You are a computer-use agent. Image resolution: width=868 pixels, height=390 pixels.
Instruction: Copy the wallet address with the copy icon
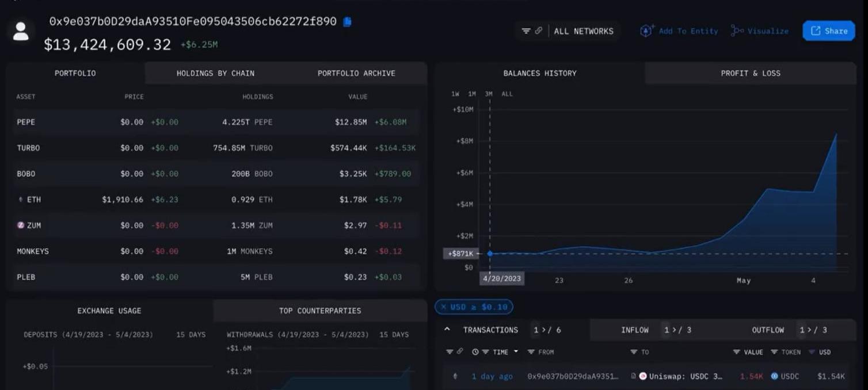[x=347, y=22]
